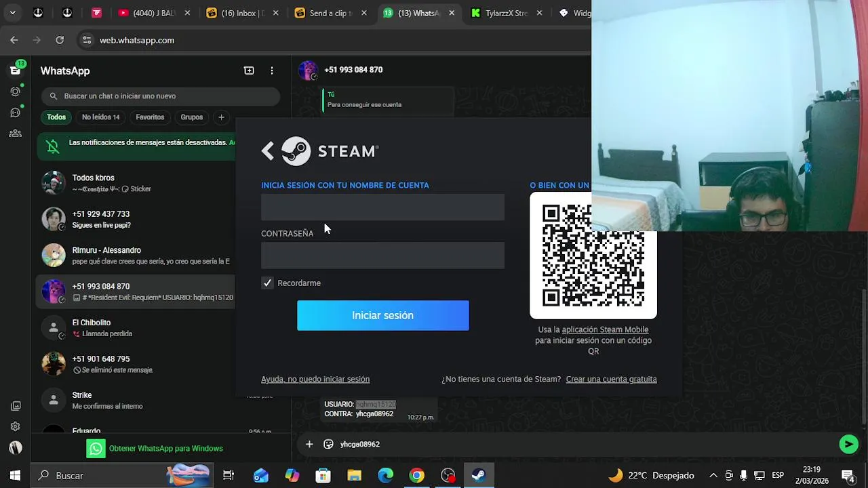This screenshot has height=488, width=868.
Task: Open File Explorer from taskbar
Action: point(355,476)
